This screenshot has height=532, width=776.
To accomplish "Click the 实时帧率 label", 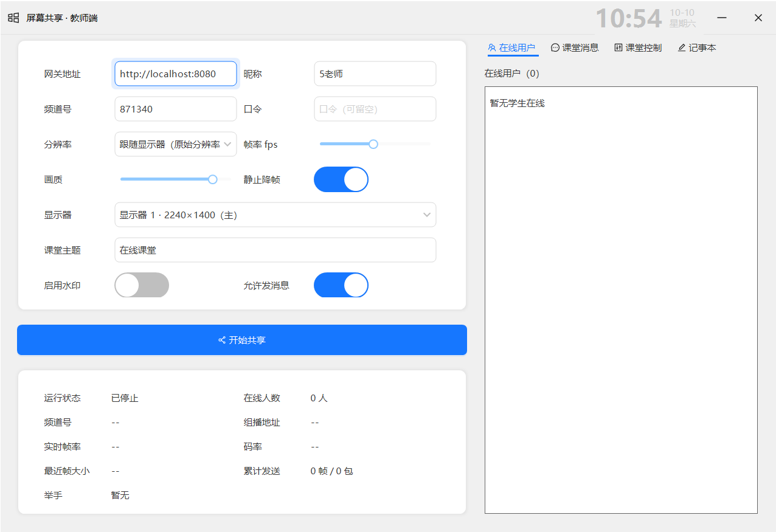I will point(63,447).
